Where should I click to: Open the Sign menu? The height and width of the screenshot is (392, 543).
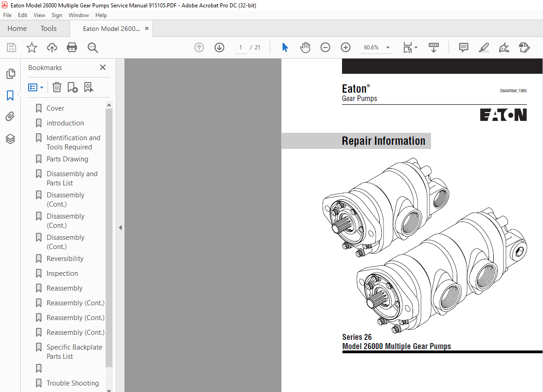(x=57, y=15)
